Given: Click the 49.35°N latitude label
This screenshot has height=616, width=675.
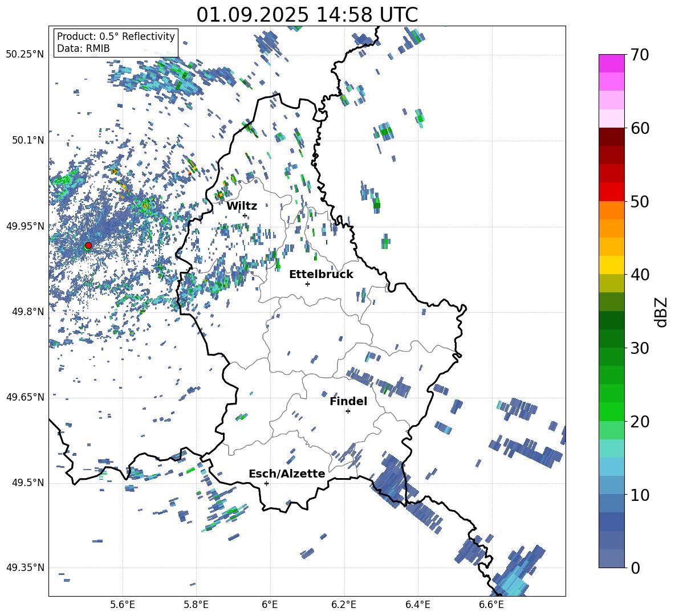Looking at the screenshot, I should point(25,568).
